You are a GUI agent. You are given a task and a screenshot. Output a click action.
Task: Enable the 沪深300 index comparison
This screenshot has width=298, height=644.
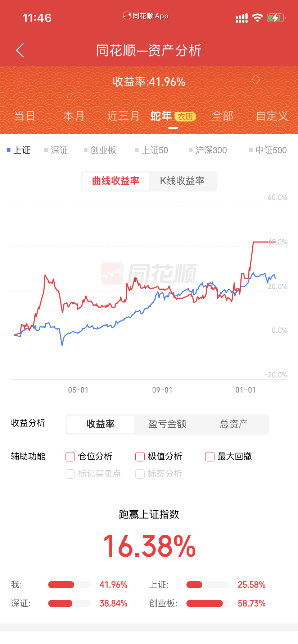click(208, 150)
